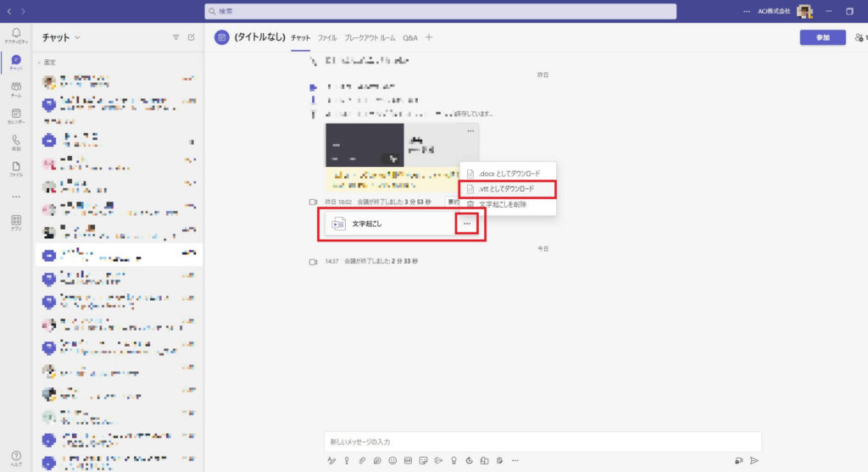Click the 新しいメッセージの入力 message box
Screen dimensions: 868x472
pos(542,441)
